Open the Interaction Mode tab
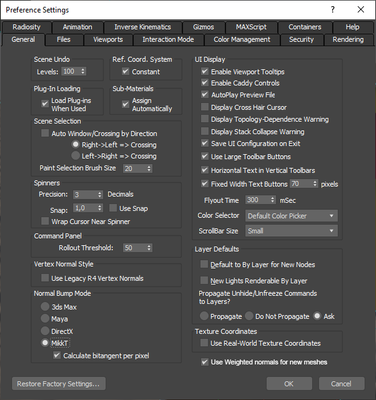The image size is (376, 400). [168, 40]
